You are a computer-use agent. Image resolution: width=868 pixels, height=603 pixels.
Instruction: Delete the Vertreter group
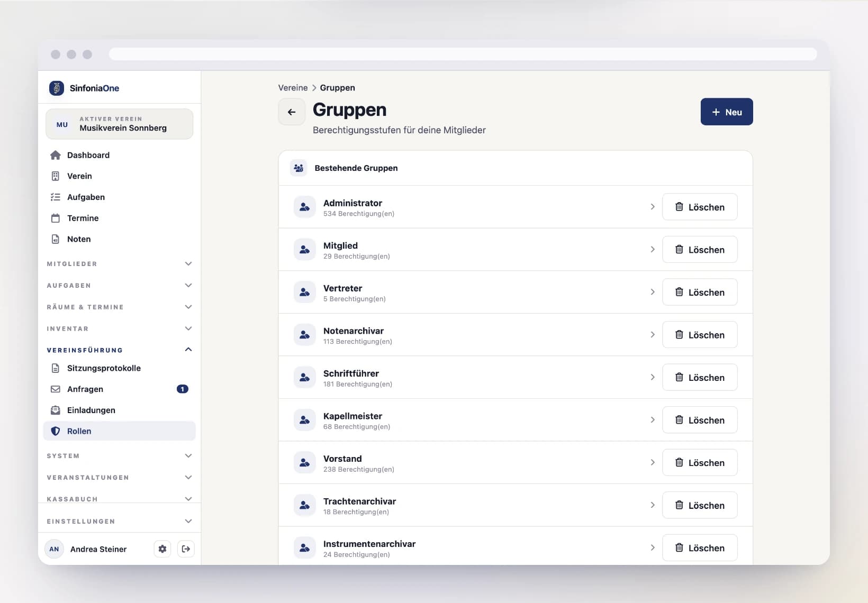(700, 292)
